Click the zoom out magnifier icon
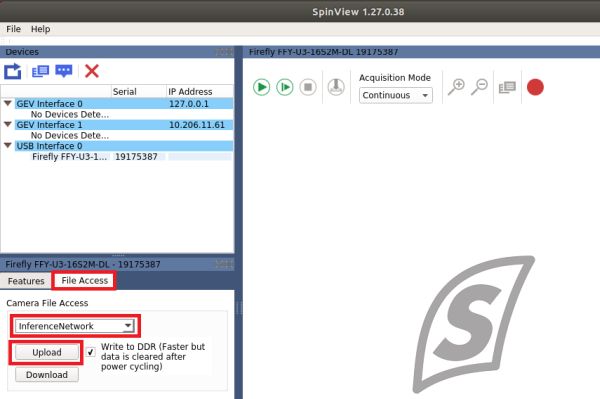600x399 pixels. 479,87
